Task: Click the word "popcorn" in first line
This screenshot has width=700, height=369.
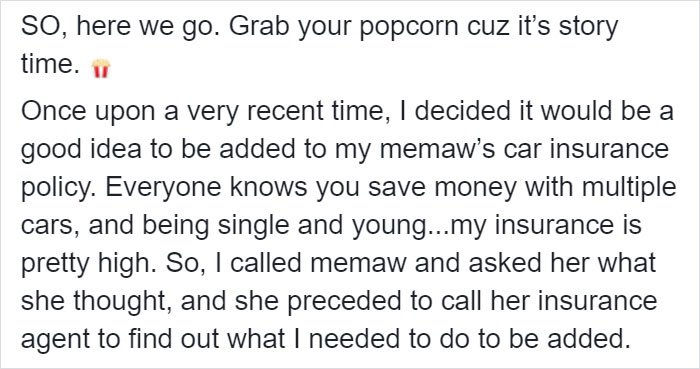Action: pyautogui.click(x=408, y=28)
